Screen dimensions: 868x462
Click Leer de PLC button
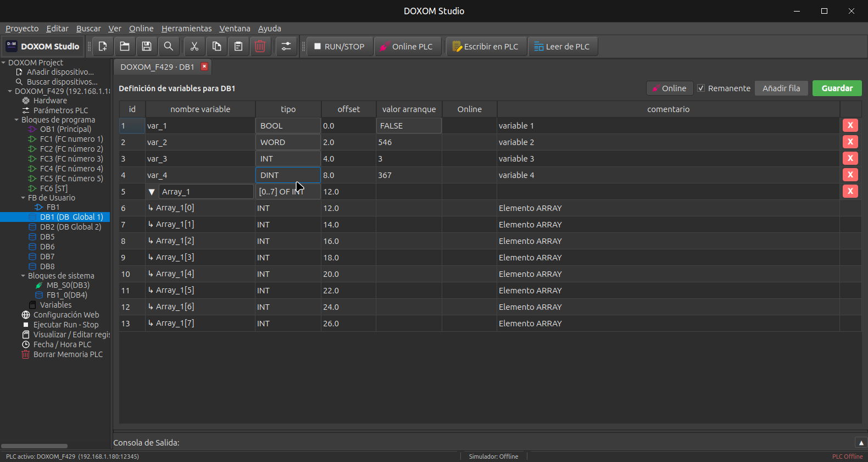pyautogui.click(x=563, y=47)
